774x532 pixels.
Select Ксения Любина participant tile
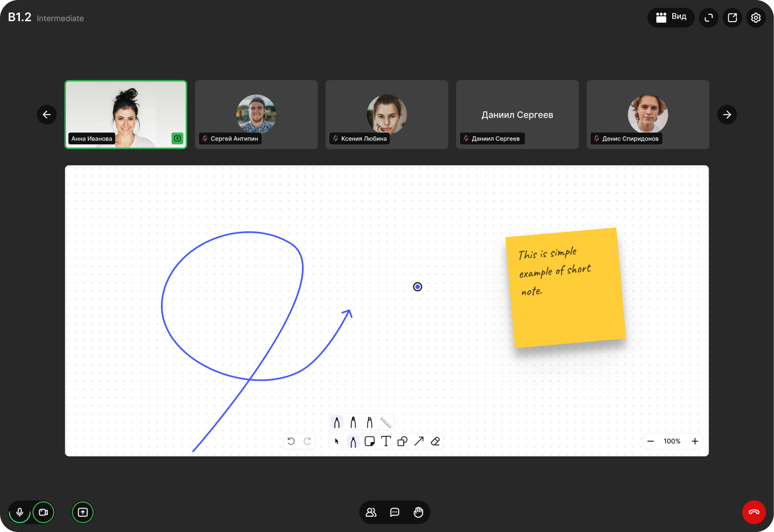(x=387, y=114)
